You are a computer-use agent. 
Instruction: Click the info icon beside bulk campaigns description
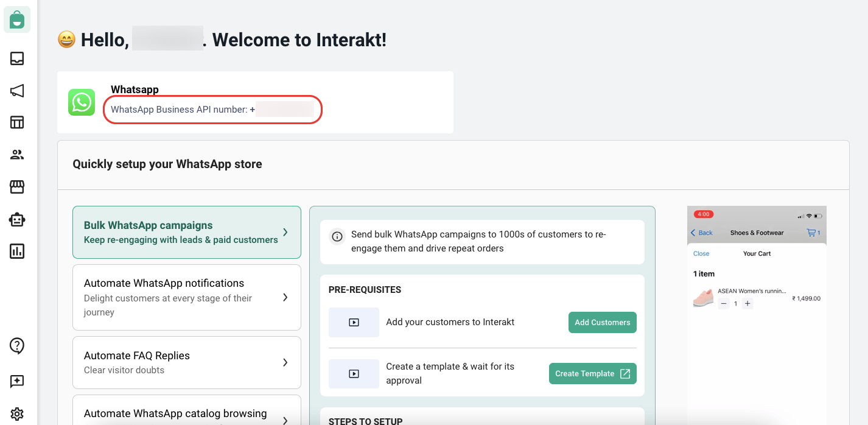point(337,236)
